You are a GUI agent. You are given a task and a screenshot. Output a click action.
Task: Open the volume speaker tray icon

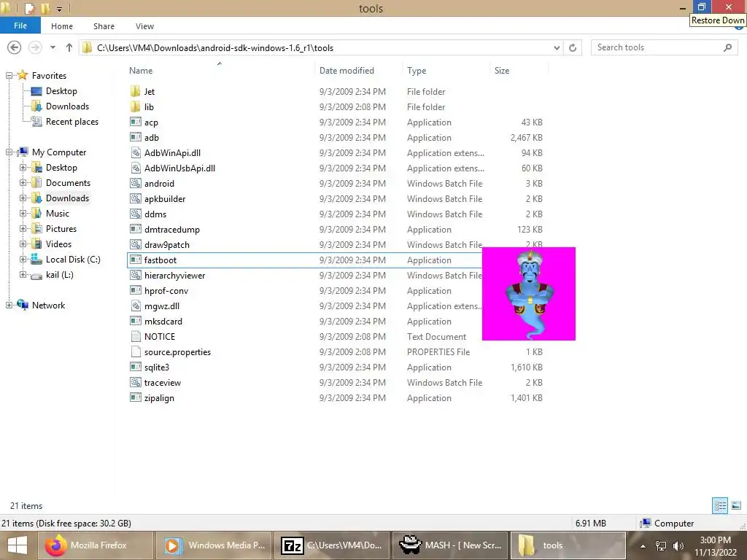[x=678, y=545]
